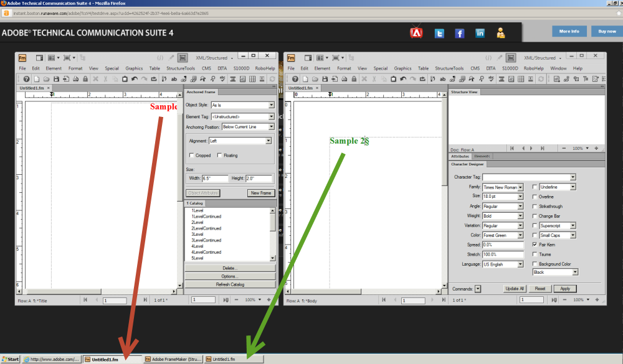The width and height of the screenshot is (623, 364).
Task: Click Insert table grid icon in left window toolbar
Action: click(x=252, y=79)
